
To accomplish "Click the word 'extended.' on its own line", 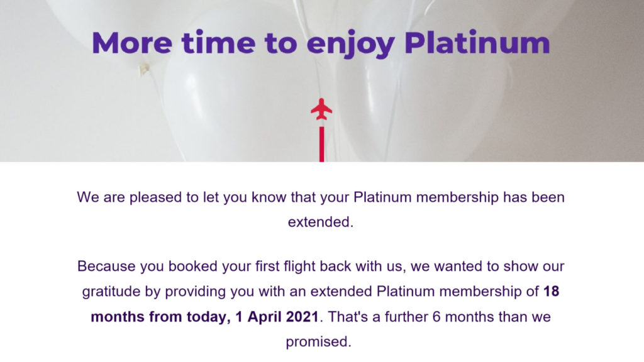I will point(321,222).
